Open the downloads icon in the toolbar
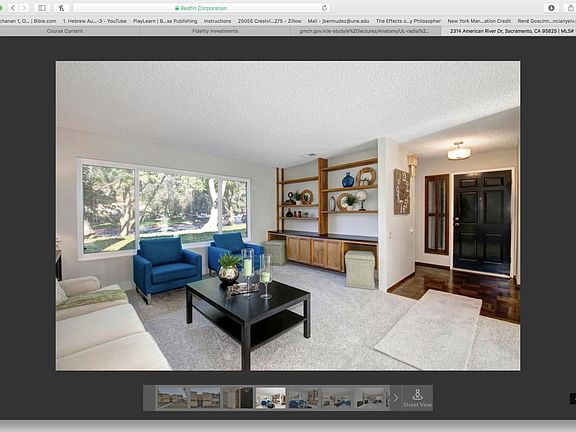Screen dimensions: 576x432 click(551, 8)
